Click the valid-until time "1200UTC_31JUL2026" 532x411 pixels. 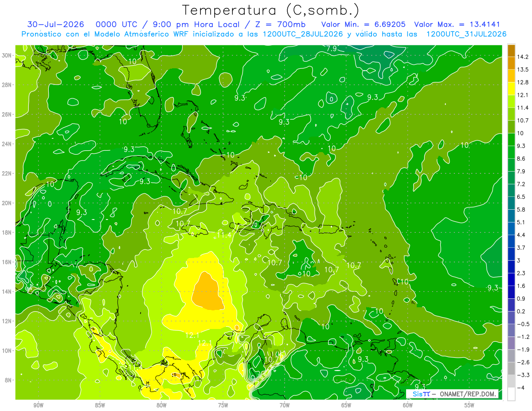[466, 34]
